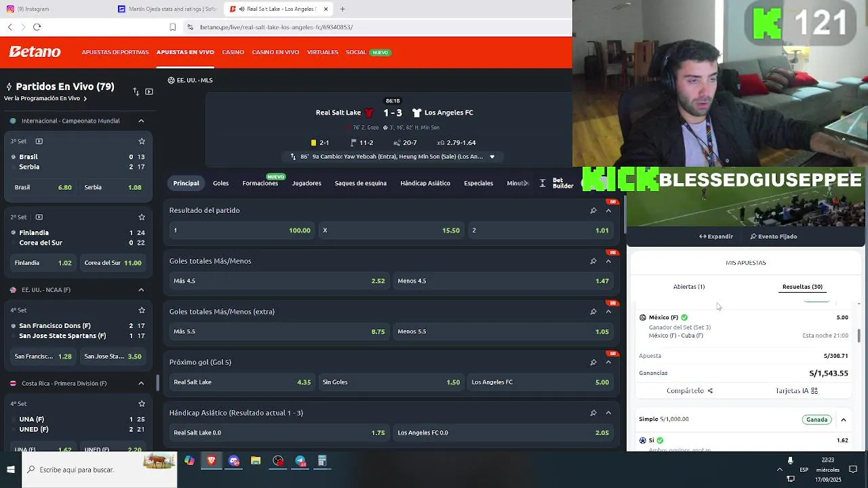
Task: Close the Real Salt Lake browser tab
Action: coord(326,9)
